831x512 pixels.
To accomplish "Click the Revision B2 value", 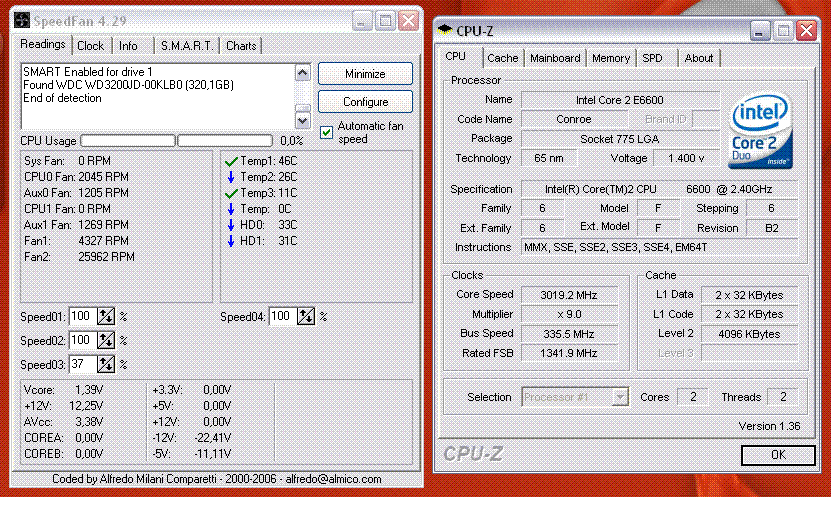I will [x=772, y=228].
